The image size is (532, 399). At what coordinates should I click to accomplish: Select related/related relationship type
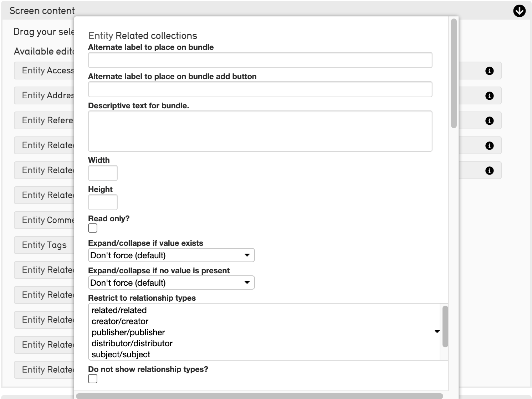tap(119, 310)
